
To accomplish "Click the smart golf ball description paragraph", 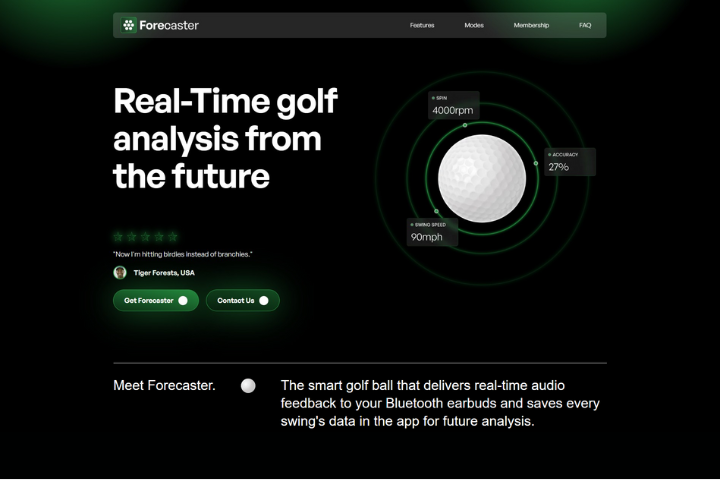I will point(440,403).
